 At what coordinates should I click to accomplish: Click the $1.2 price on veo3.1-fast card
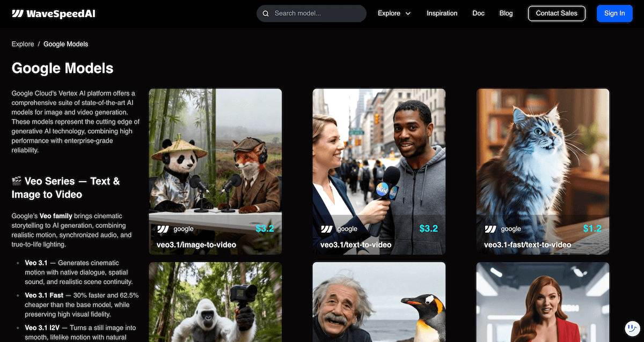pyautogui.click(x=592, y=229)
